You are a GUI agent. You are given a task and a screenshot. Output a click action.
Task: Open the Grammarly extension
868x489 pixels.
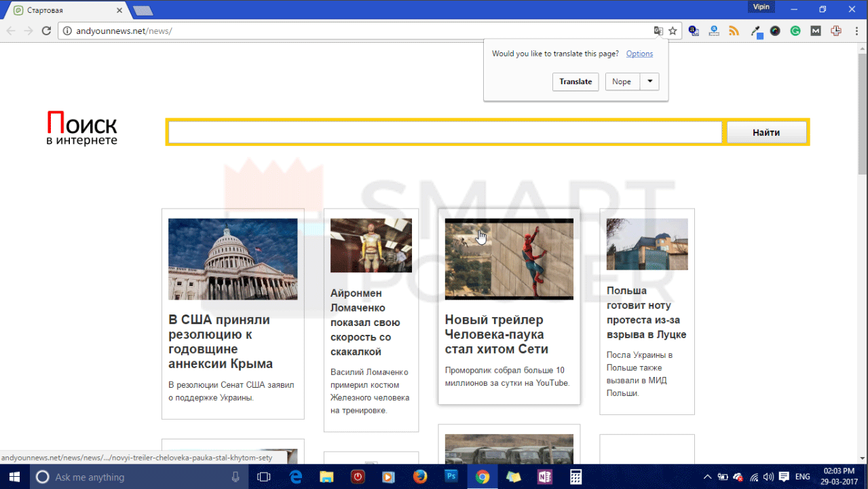[795, 31]
